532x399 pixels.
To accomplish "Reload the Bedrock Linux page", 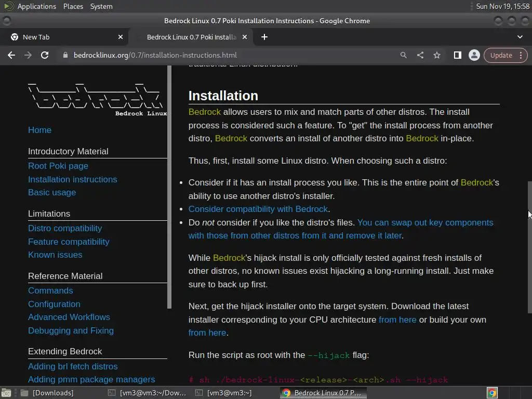I will pyautogui.click(x=45, y=55).
